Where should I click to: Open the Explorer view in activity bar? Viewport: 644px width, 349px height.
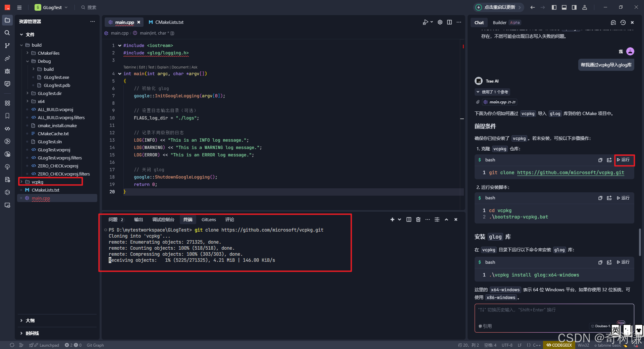coord(7,20)
